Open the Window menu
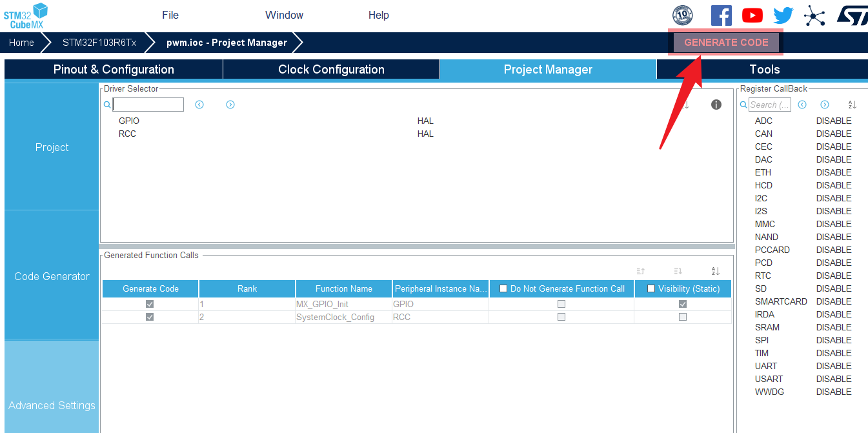 pyautogui.click(x=285, y=15)
